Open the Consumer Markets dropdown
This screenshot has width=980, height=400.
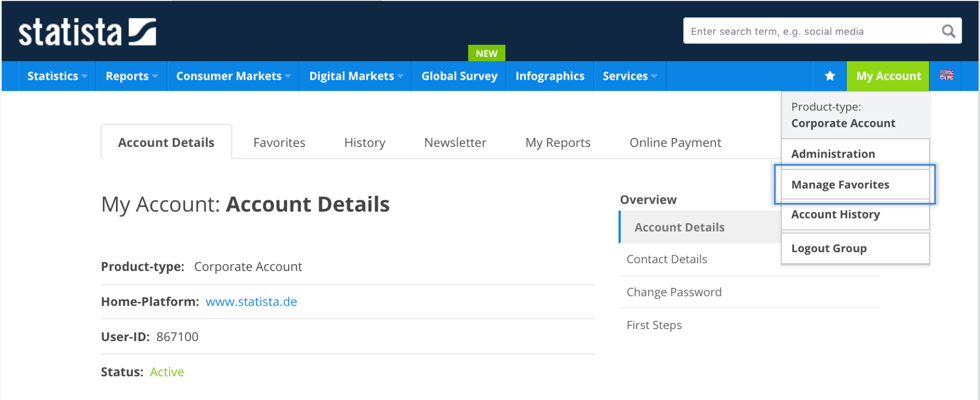[233, 76]
